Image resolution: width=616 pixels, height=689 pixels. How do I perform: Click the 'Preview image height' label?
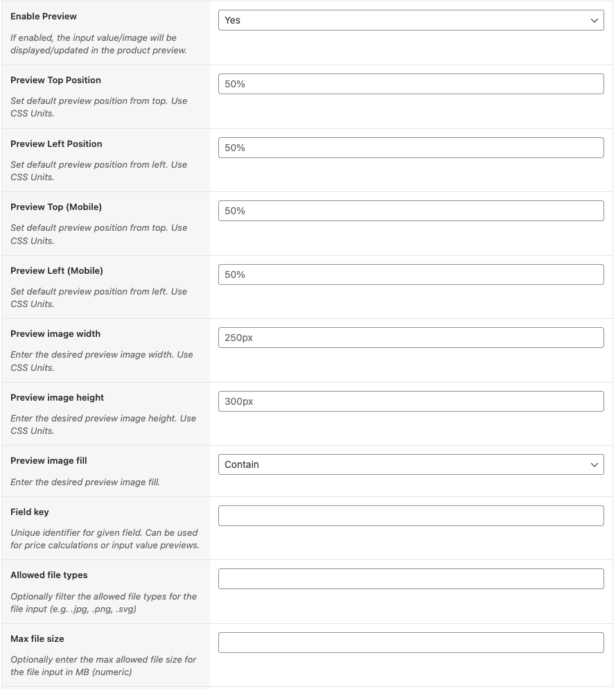click(x=57, y=397)
